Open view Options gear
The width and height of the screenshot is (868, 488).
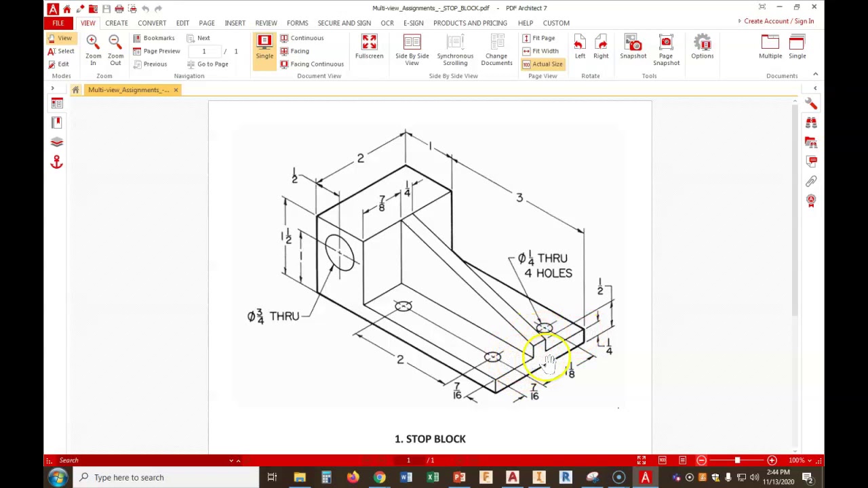pos(702,47)
